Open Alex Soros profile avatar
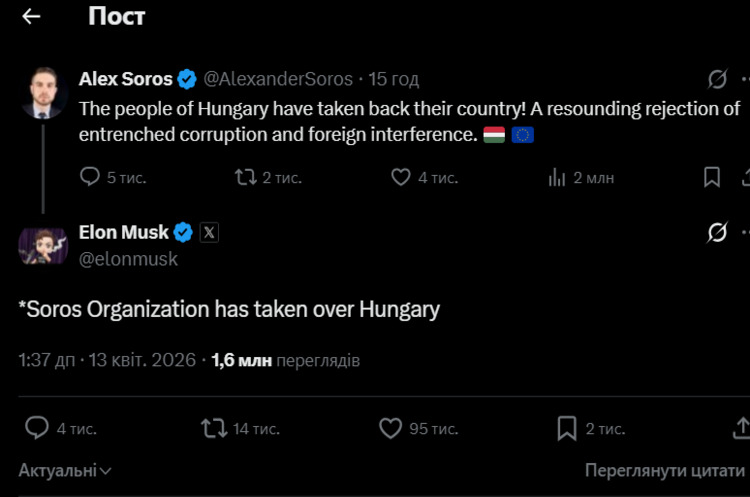The width and height of the screenshot is (750, 497). (x=43, y=92)
